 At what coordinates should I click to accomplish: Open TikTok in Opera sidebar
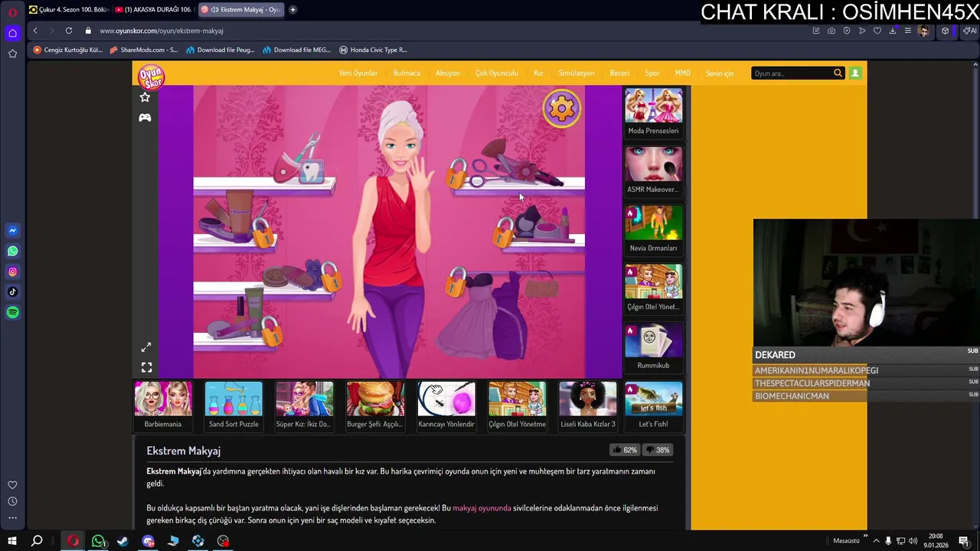tap(12, 292)
